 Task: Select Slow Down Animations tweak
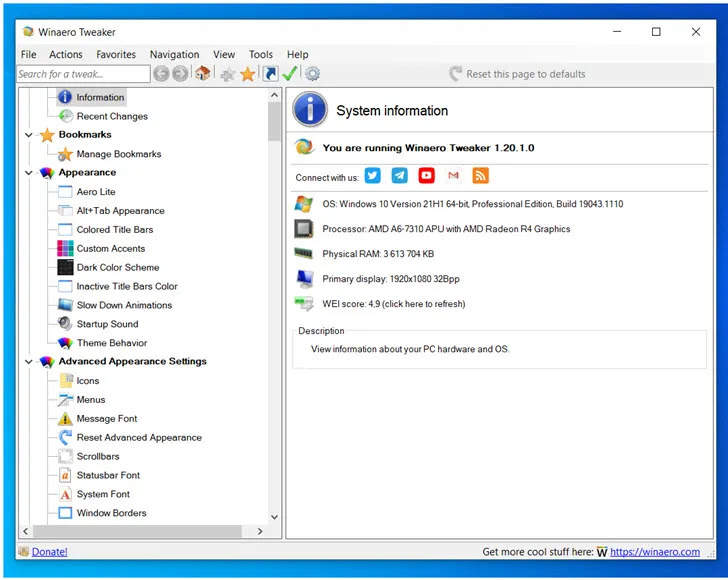124,305
